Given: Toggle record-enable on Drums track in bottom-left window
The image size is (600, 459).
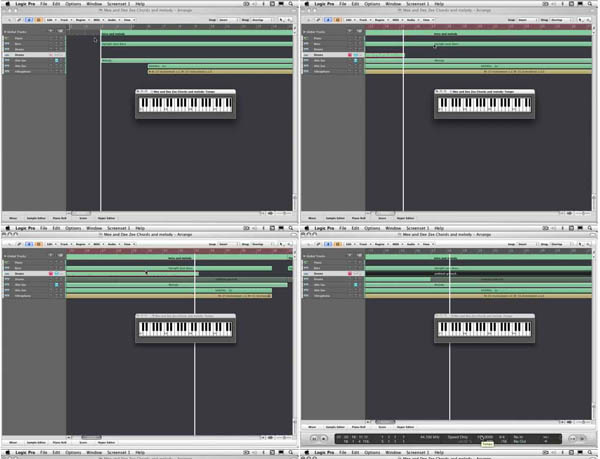Looking at the screenshot, I should pyautogui.click(x=50, y=273).
